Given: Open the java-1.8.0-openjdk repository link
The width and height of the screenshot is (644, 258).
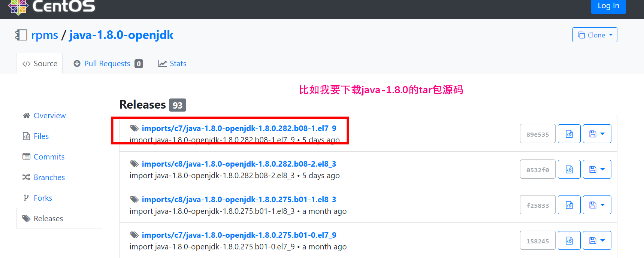Looking at the screenshot, I should [121, 35].
